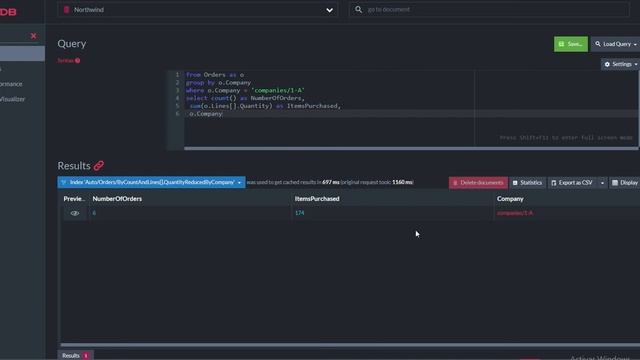Click the ItemsPurchased value 174
640x360 pixels.
[300, 213]
